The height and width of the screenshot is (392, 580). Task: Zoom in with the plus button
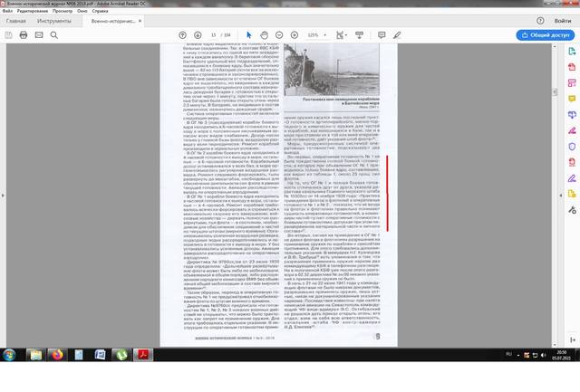tap(294, 35)
